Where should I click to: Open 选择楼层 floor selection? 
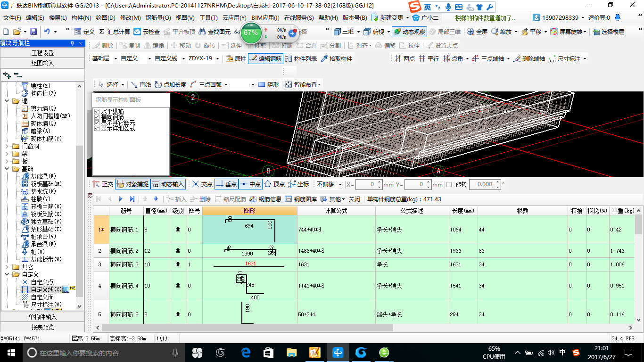pyautogui.click(x=609, y=32)
